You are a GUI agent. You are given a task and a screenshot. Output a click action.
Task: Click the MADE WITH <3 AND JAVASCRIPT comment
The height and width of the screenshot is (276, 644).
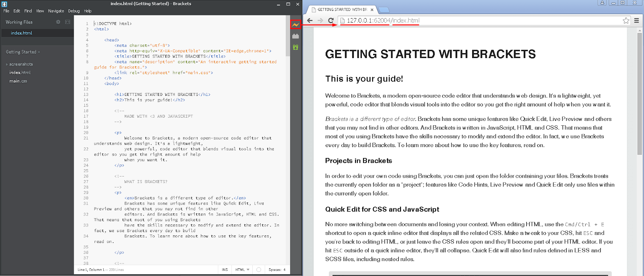[159, 116]
